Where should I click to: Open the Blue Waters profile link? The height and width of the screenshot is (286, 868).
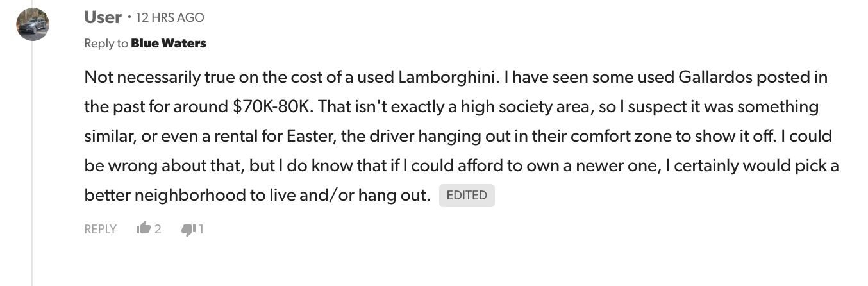[x=169, y=44]
